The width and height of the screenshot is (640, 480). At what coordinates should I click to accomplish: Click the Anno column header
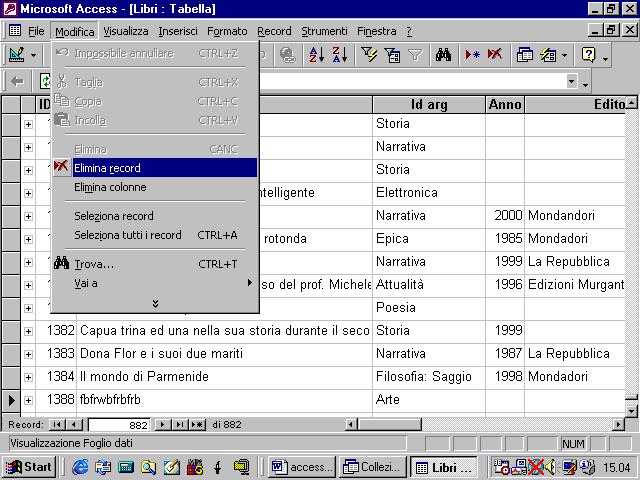point(505,104)
